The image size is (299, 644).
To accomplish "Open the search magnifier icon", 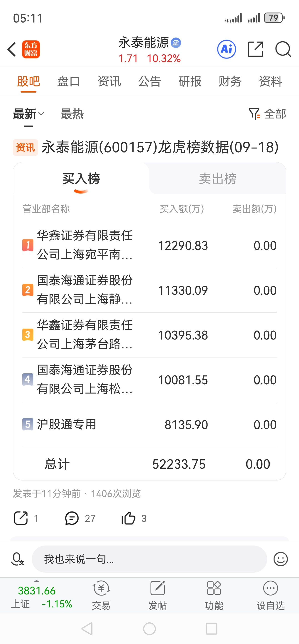I will tap(283, 49).
